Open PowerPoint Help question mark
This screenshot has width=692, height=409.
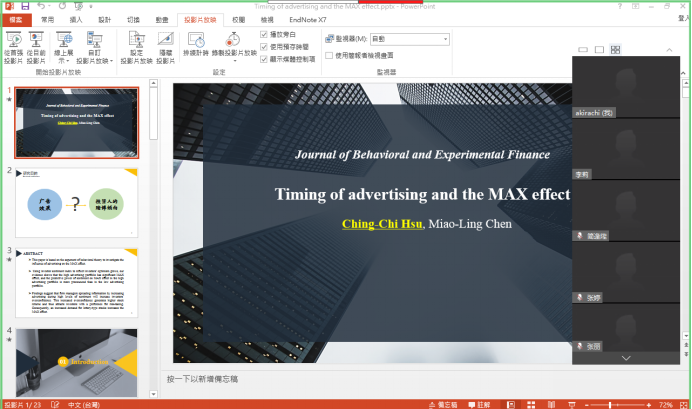[x=620, y=6]
